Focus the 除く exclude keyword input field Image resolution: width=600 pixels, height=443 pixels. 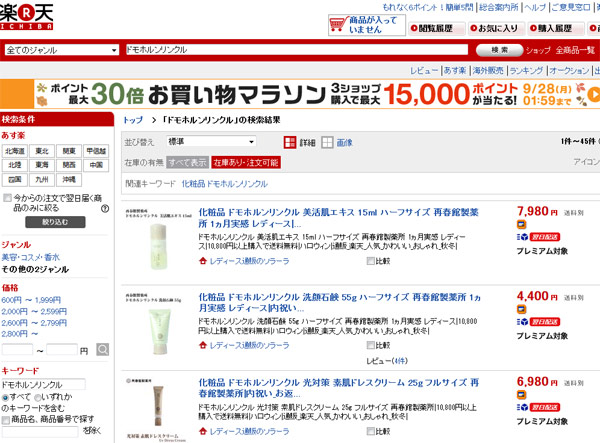(x=40, y=432)
